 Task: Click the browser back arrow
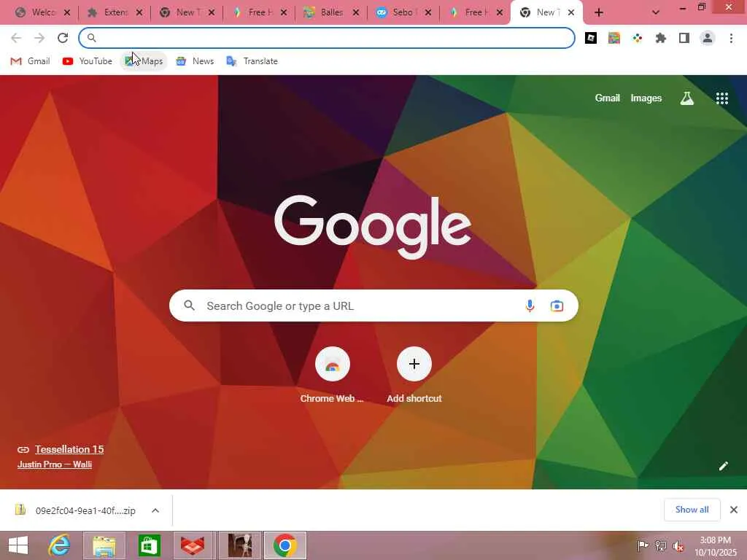[16, 38]
